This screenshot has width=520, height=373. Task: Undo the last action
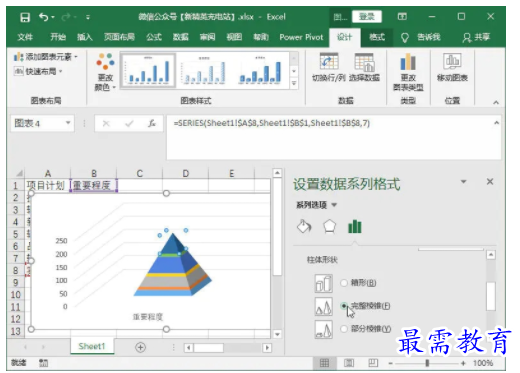pos(44,17)
